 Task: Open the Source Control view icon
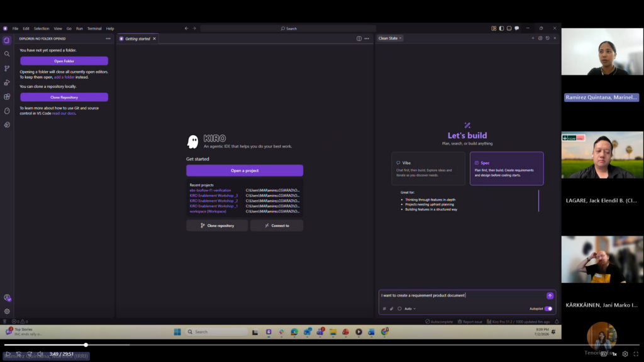point(6,68)
